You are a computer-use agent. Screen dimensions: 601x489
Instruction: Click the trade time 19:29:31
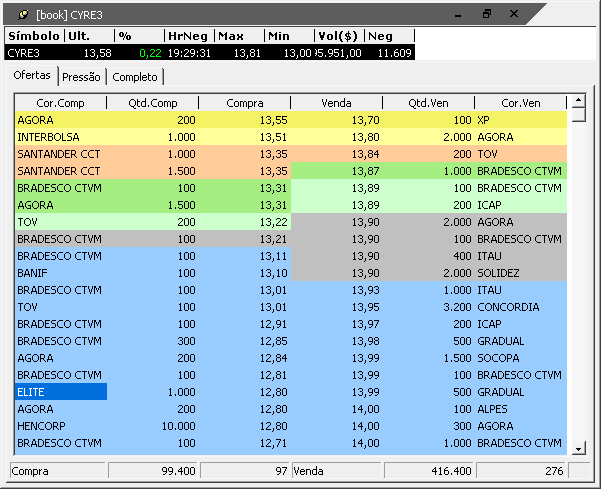tap(189, 53)
